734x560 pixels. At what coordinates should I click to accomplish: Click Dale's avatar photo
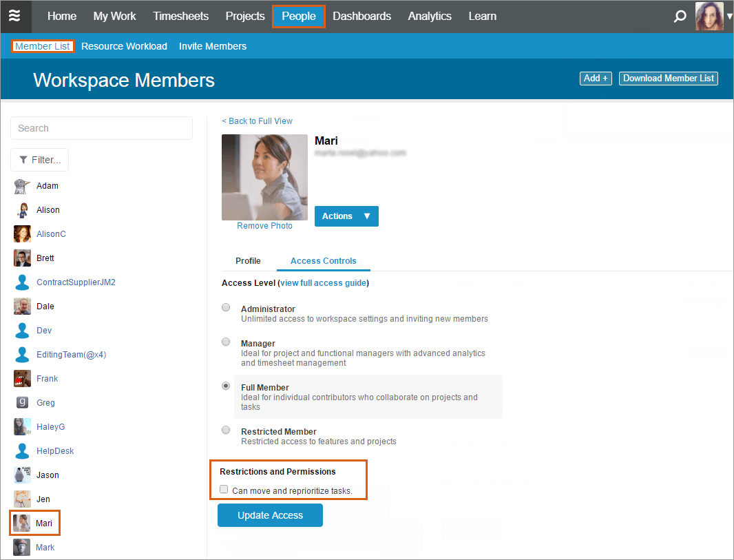click(x=22, y=307)
